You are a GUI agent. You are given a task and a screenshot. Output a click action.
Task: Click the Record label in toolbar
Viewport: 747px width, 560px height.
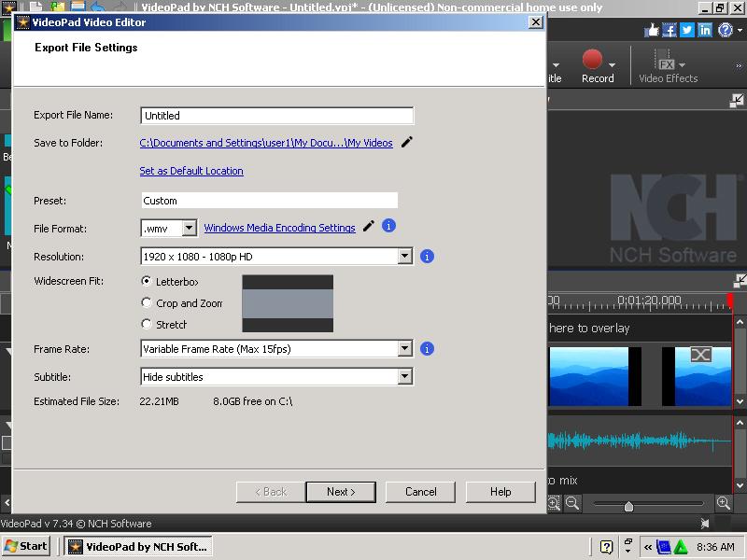[598, 78]
